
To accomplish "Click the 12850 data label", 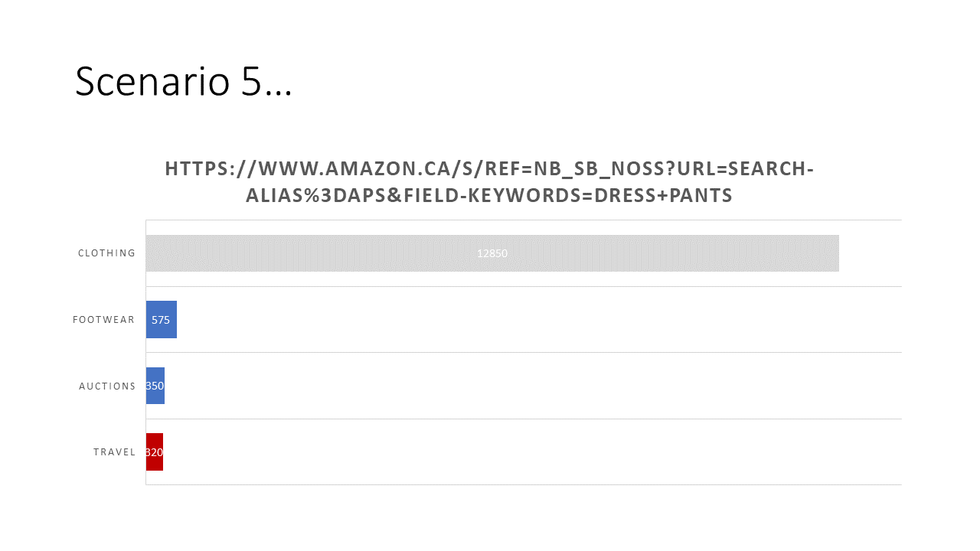I will click(492, 253).
